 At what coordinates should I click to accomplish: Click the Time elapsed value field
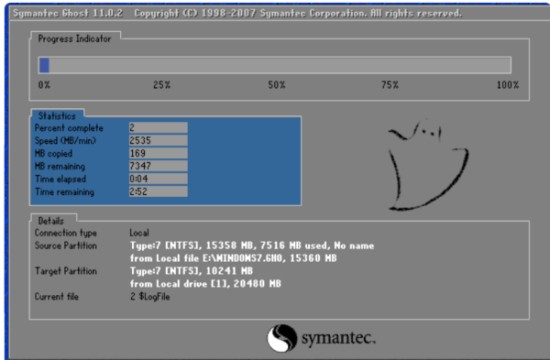pyautogui.click(x=158, y=179)
